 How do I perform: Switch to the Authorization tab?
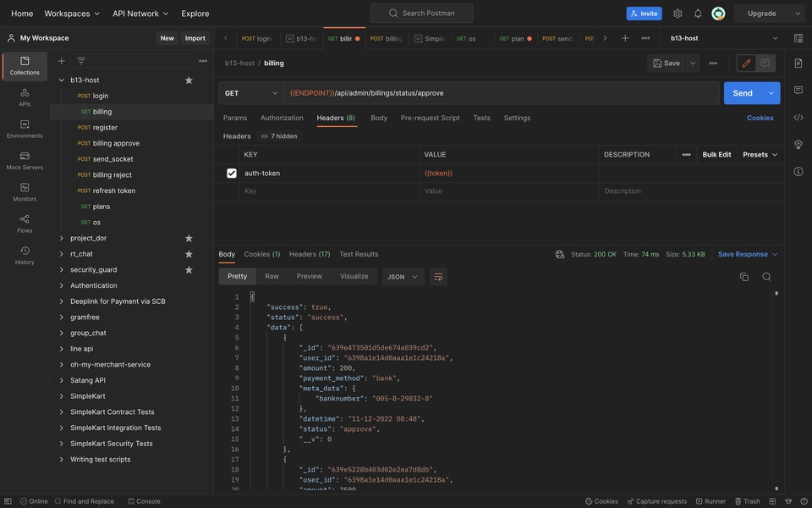click(x=282, y=118)
